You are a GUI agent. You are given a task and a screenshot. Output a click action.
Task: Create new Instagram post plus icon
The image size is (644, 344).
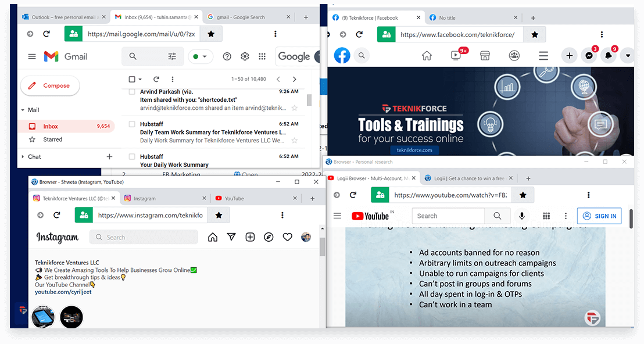point(250,237)
